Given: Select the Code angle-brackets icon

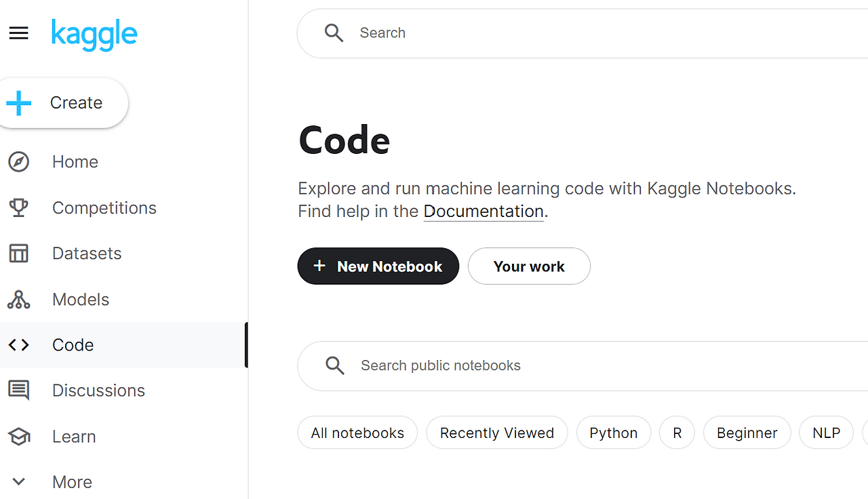Looking at the screenshot, I should 18,344.
